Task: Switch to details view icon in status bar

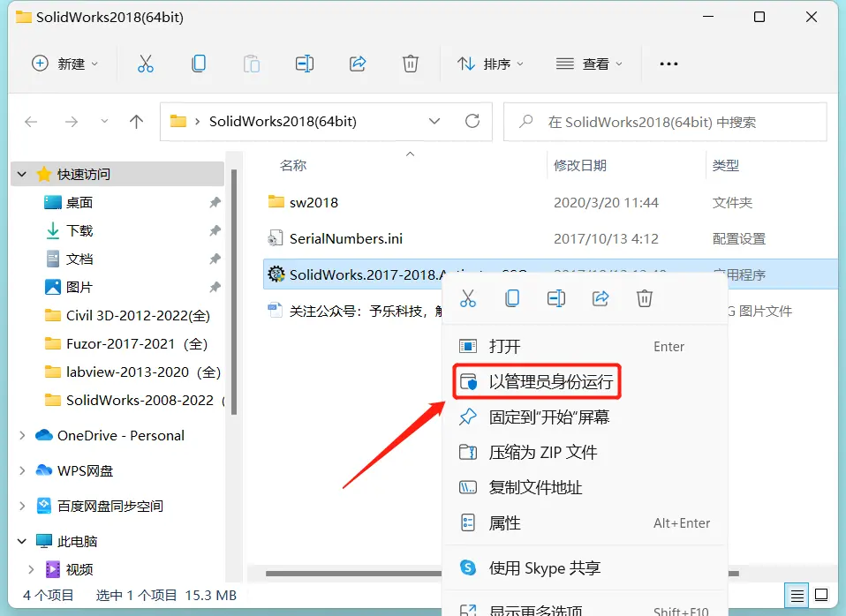Action: tap(797, 595)
